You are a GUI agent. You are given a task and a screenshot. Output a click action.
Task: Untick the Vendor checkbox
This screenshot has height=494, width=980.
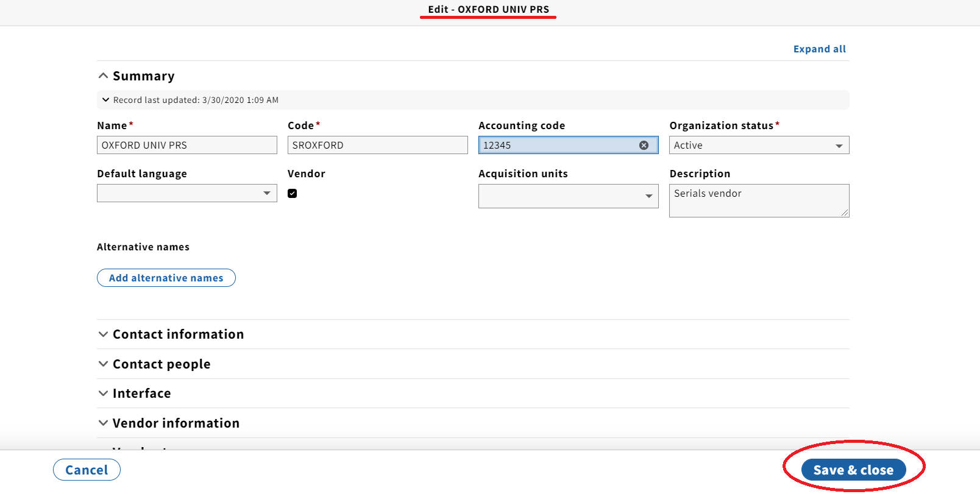click(293, 193)
